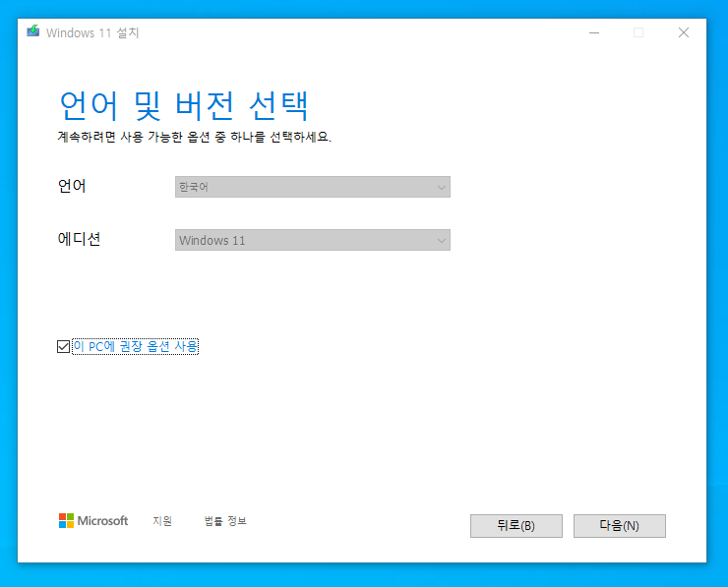Click the heading '언어 및 버전 선택'
Screen dimensions: 728x587
tap(184, 106)
